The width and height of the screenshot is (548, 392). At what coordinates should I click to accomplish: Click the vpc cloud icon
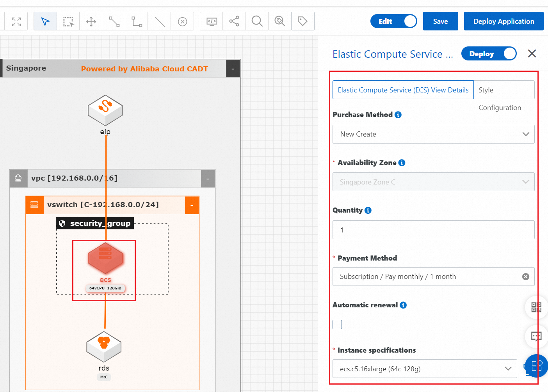pos(18,179)
